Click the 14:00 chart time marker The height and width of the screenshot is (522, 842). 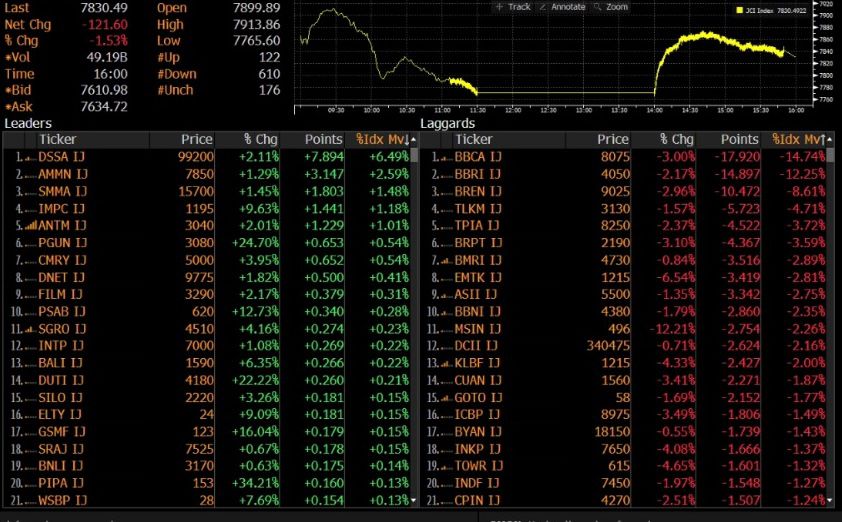[x=654, y=110]
